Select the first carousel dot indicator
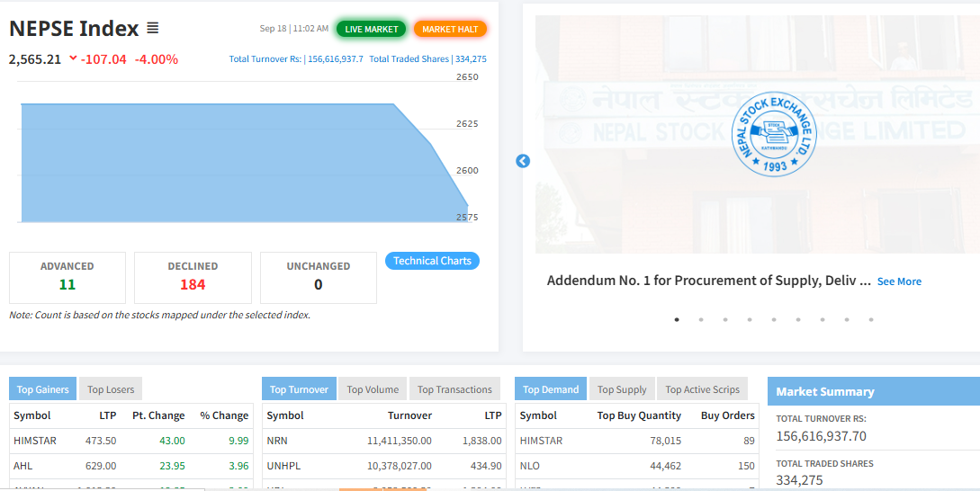 point(677,319)
